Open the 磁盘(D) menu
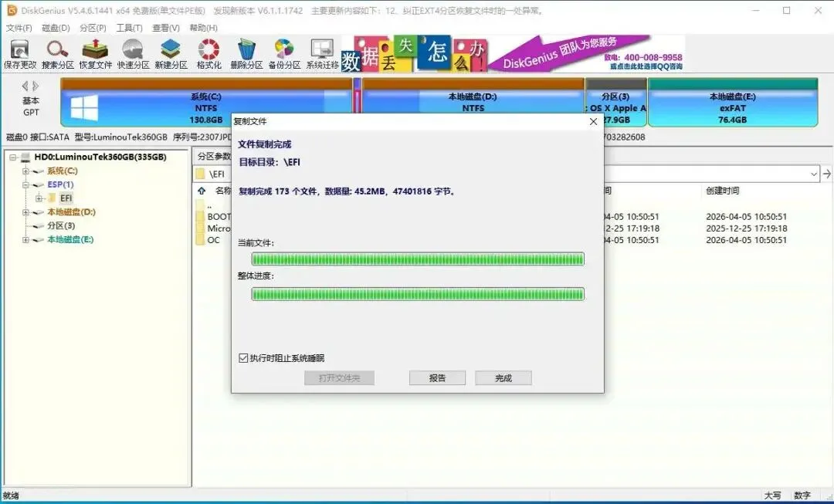The image size is (834, 504). 56,28
